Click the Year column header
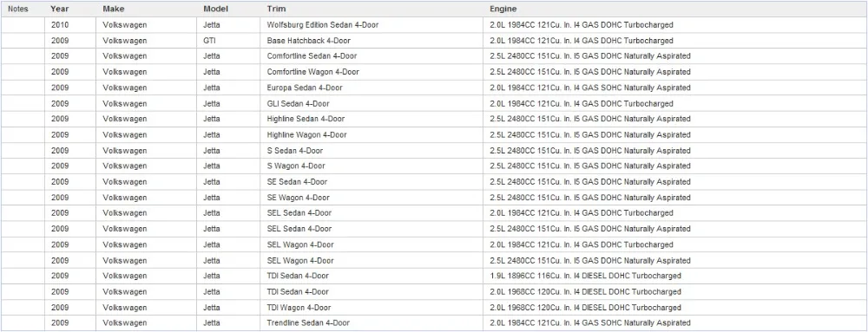868x332 pixels. (59, 9)
